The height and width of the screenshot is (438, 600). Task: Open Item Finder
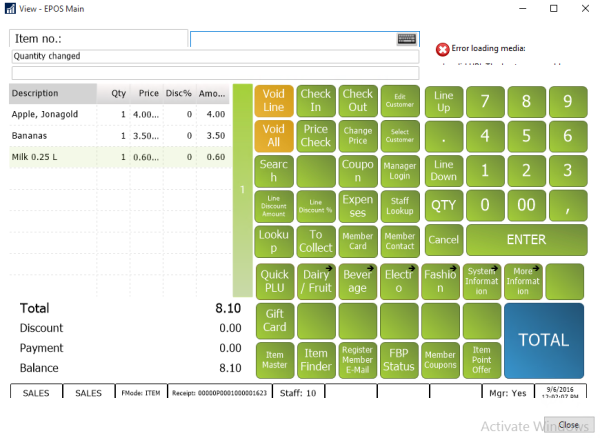(x=316, y=359)
